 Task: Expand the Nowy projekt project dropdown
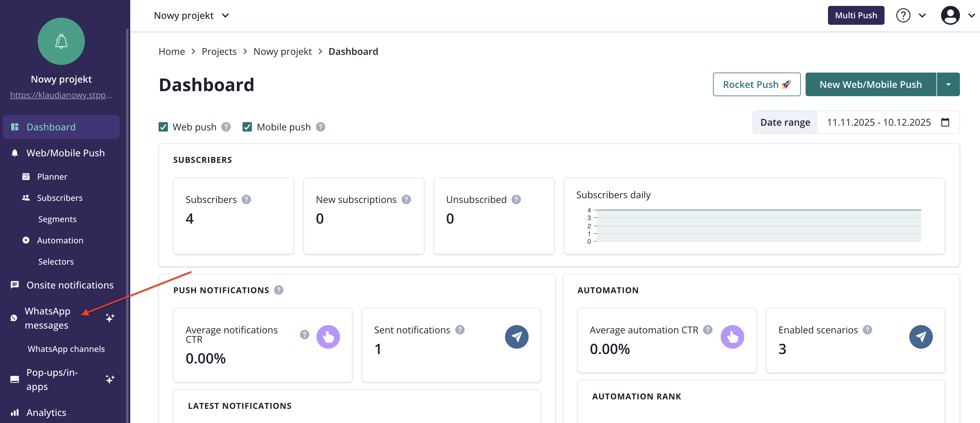[x=191, y=16]
